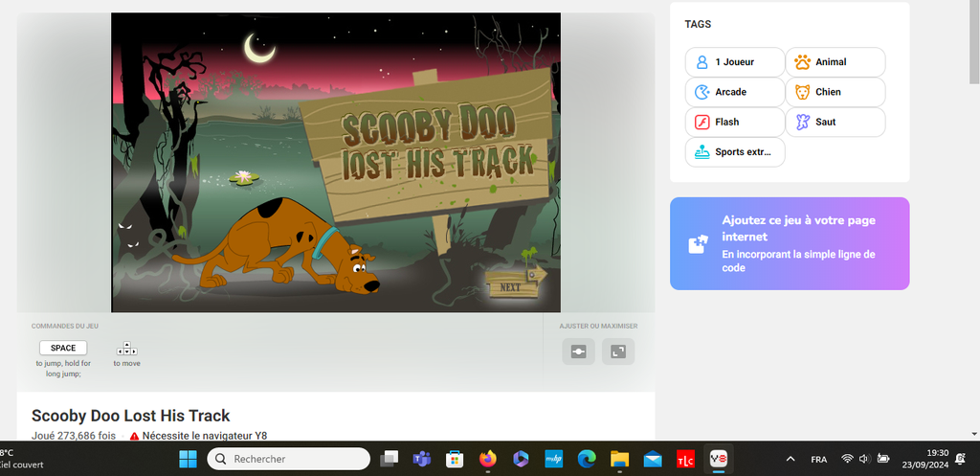Open the Animal tag

835,62
